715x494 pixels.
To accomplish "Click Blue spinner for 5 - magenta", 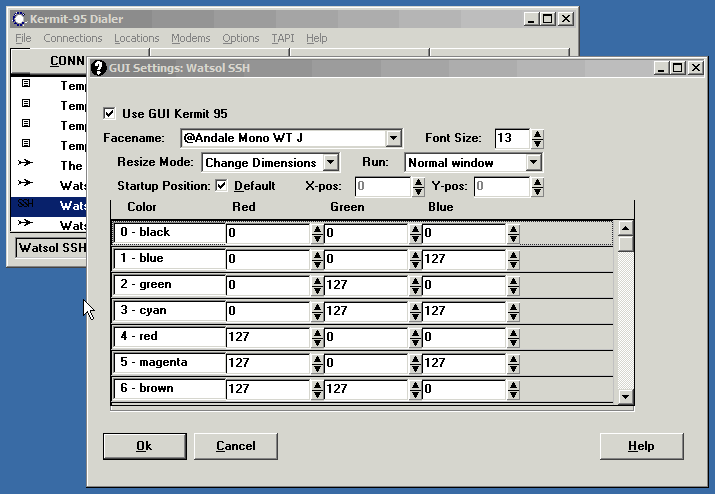I will (x=513, y=364).
